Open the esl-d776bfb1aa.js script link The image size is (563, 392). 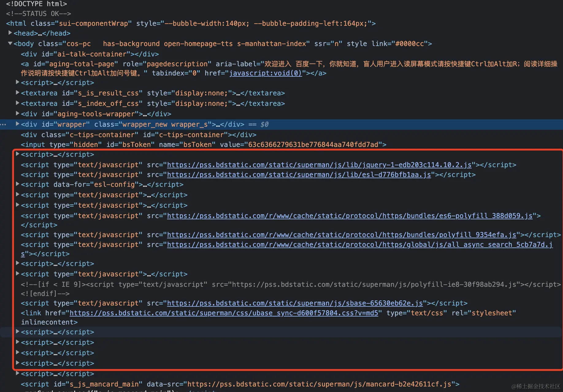[299, 175]
